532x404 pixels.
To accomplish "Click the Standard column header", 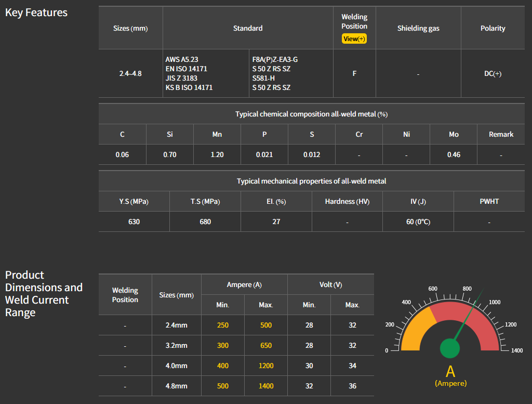I will click(x=248, y=28).
